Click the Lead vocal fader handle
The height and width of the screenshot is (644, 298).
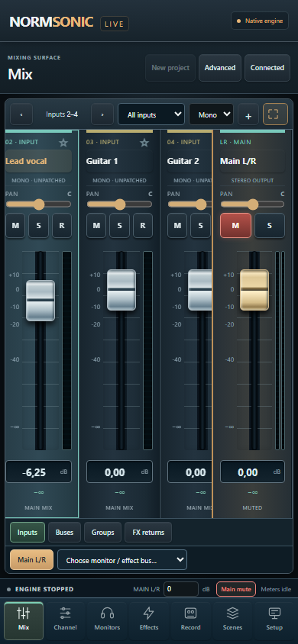click(40, 300)
